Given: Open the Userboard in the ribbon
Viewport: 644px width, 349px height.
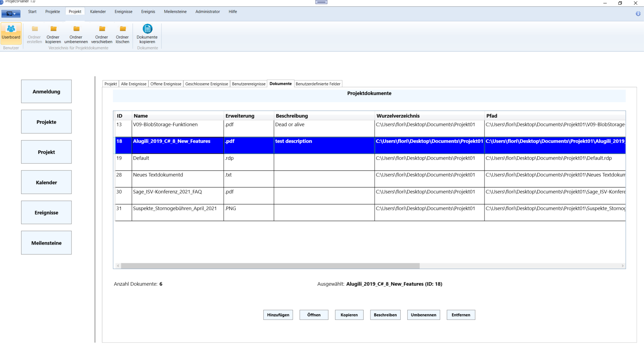Looking at the screenshot, I should [x=11, y=33].
